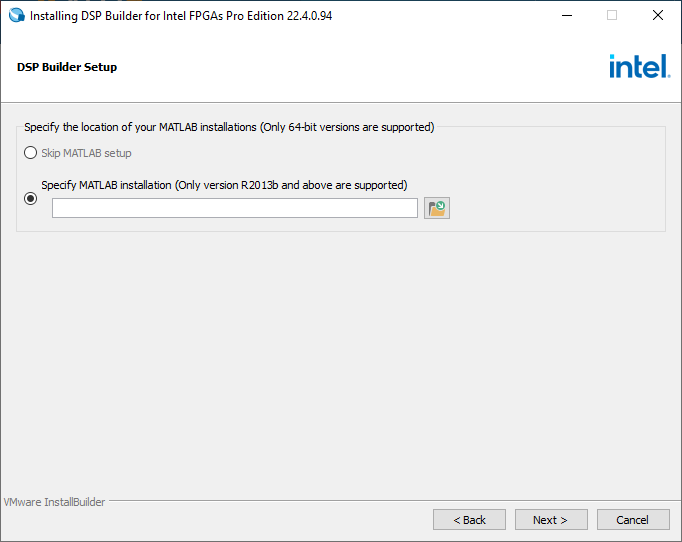682x542 pixels.
Task: Click the 'Specify the location' group caption
Action: pos(229,127)
